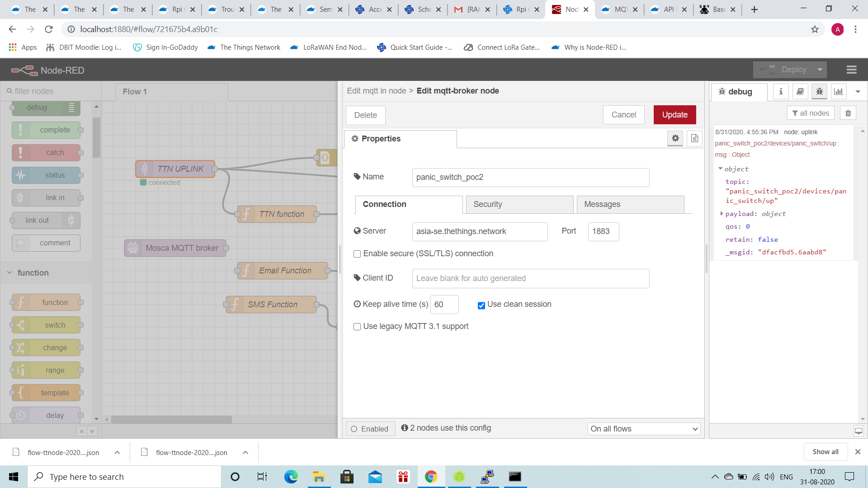Pick the switch node in palette
Image resolution: width=868 pixels, height=488 pixels.
pyautogui.click(x=46, y=325)
